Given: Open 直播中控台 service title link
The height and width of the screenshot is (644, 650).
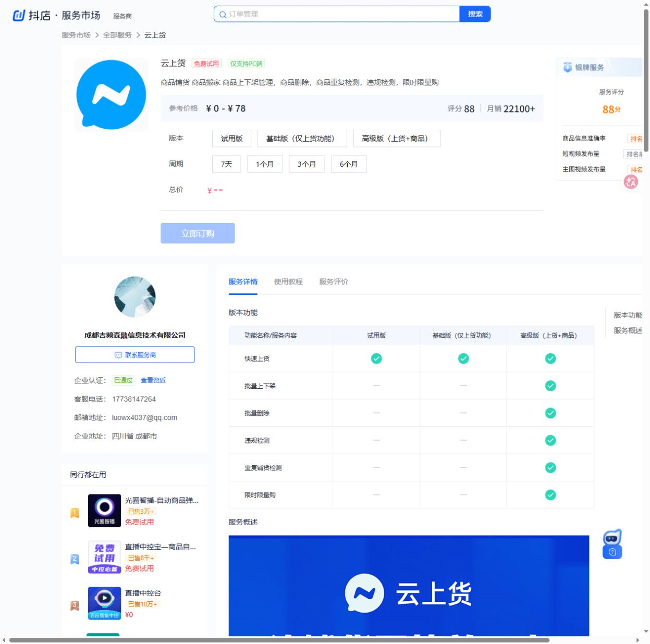Looking at the screenshot, I should point(143,593).
